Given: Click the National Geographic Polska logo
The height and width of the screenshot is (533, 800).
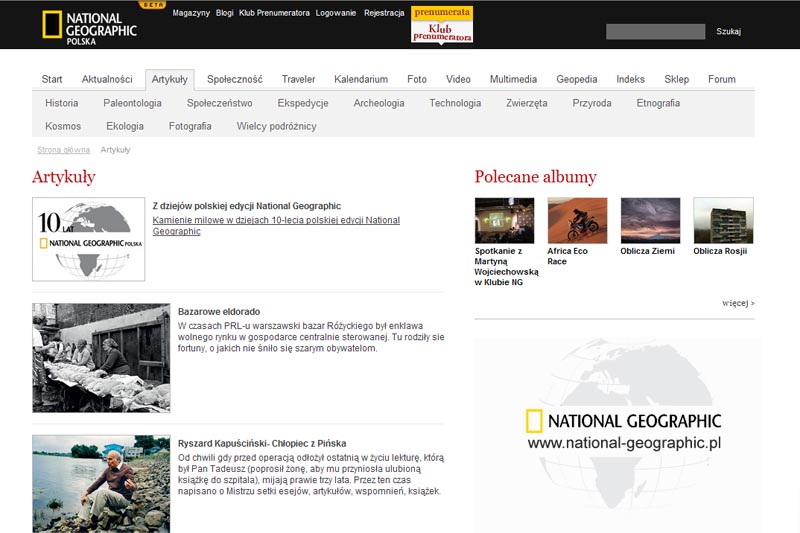Looking at the screenshot, I should click(x=89, y=28).
